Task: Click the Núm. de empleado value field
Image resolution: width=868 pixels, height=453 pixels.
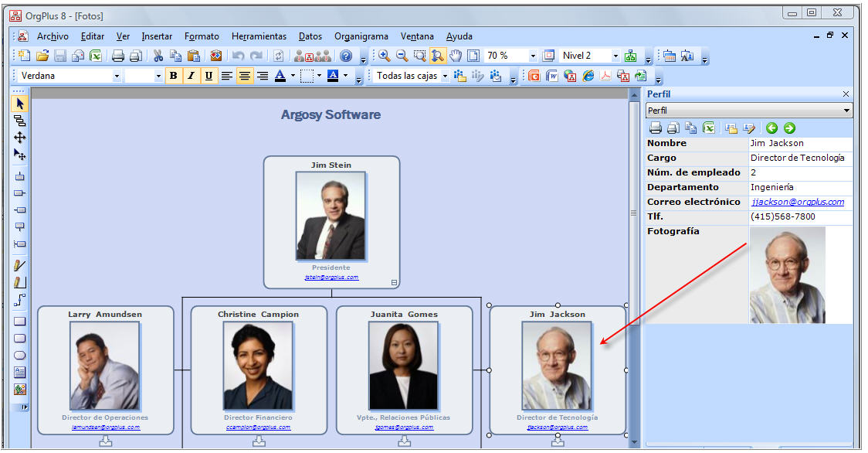Action: coord(801,172)
